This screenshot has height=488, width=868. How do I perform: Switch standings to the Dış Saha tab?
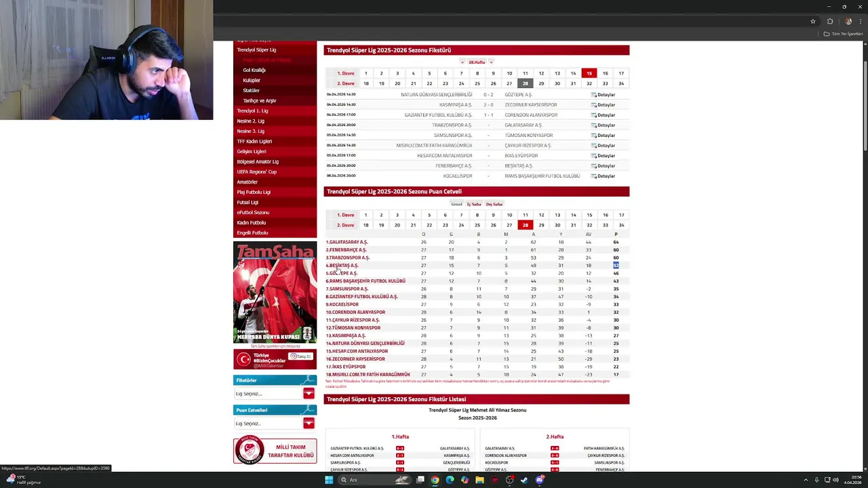point(494,204)
